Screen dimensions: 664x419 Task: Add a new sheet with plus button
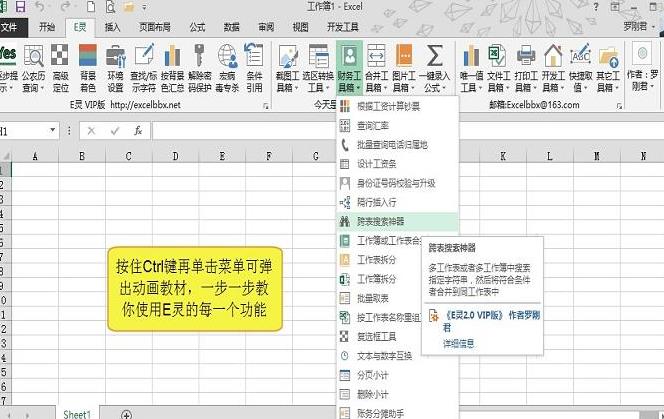click(126, 414)
